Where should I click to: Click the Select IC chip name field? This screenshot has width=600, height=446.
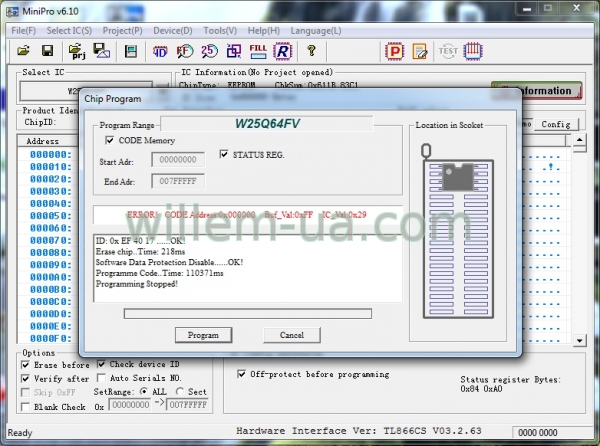click(x=86, y=91)
